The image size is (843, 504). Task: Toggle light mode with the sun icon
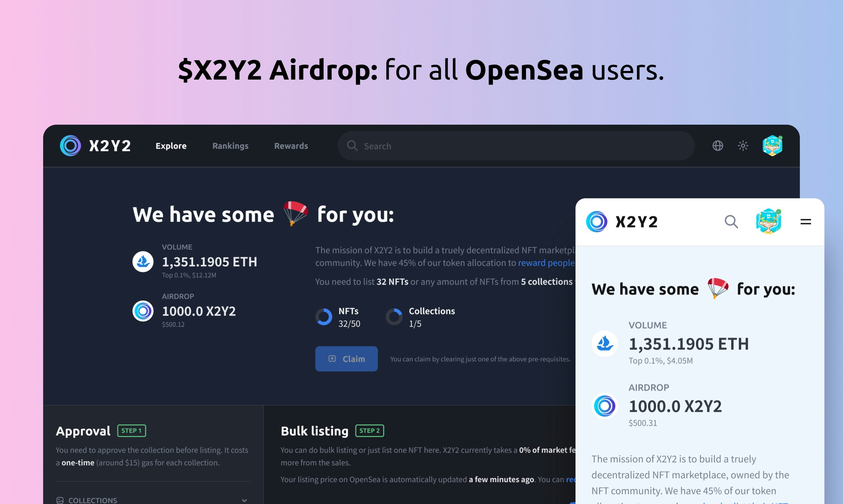pos(743,146)
